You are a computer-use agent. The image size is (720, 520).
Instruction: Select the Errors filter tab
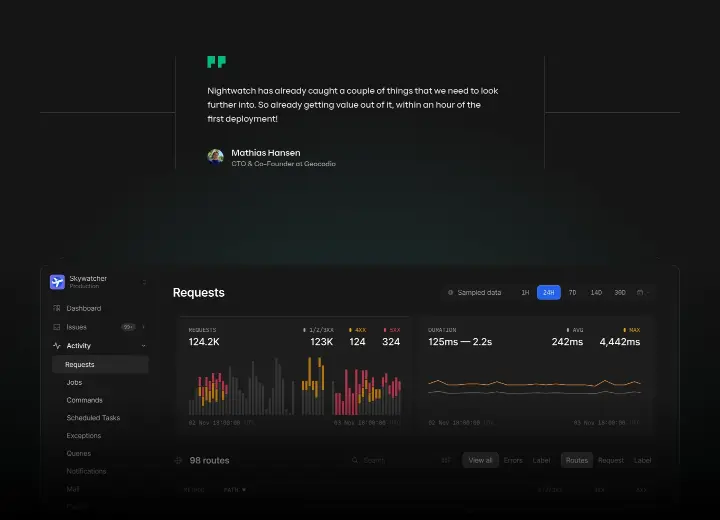[x=513, y=460]
